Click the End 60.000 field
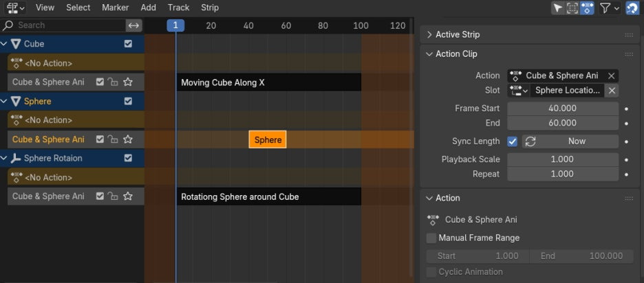644x283 pixels. 563,123
